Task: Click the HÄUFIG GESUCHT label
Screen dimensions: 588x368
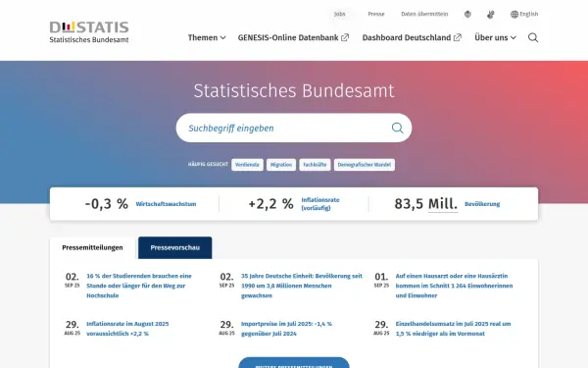Action: click(208, 165)
